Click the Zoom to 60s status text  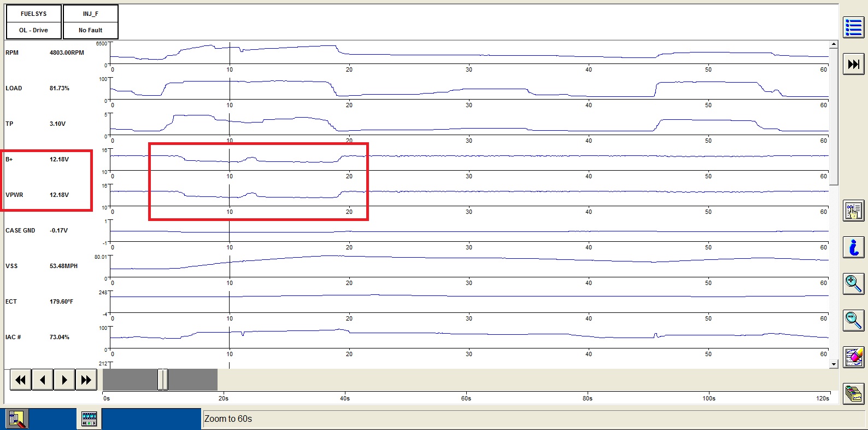pyautogui.click(x=228, y=419)
